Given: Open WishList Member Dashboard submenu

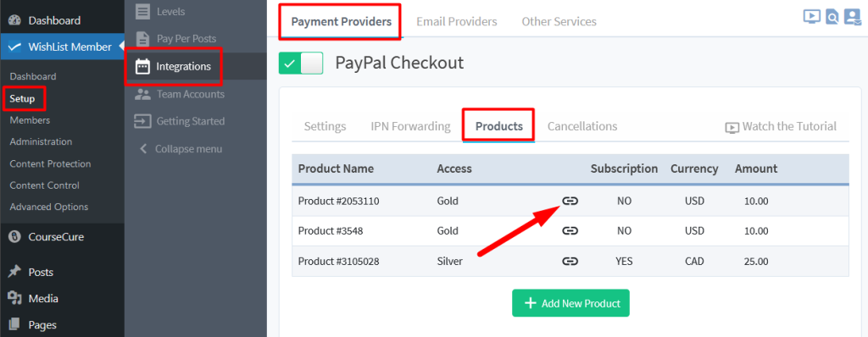Looking at the screenshot, I should coord(33,76).
